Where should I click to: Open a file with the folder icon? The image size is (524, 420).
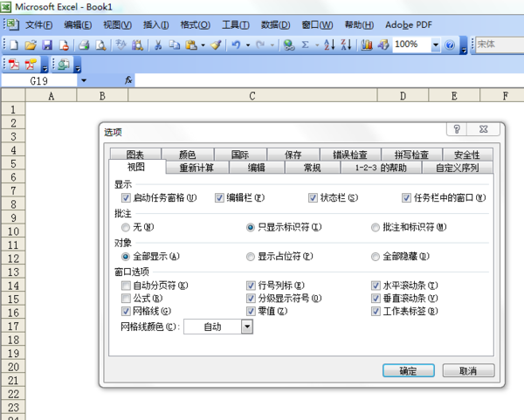coord(31,45)
